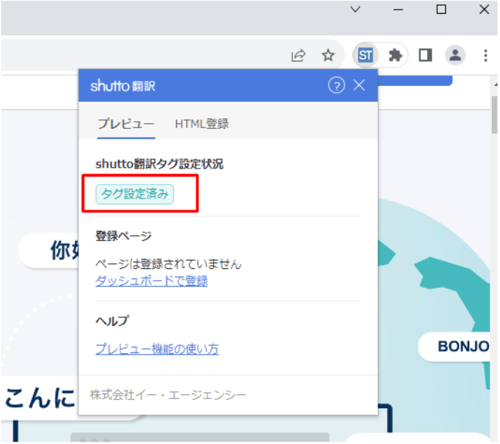Minimize the browser window

click(398, 10)
